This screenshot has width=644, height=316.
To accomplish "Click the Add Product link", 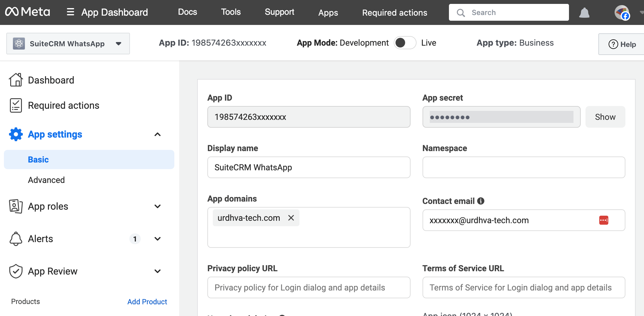I will pyautogui.click(x=147, y=302).
